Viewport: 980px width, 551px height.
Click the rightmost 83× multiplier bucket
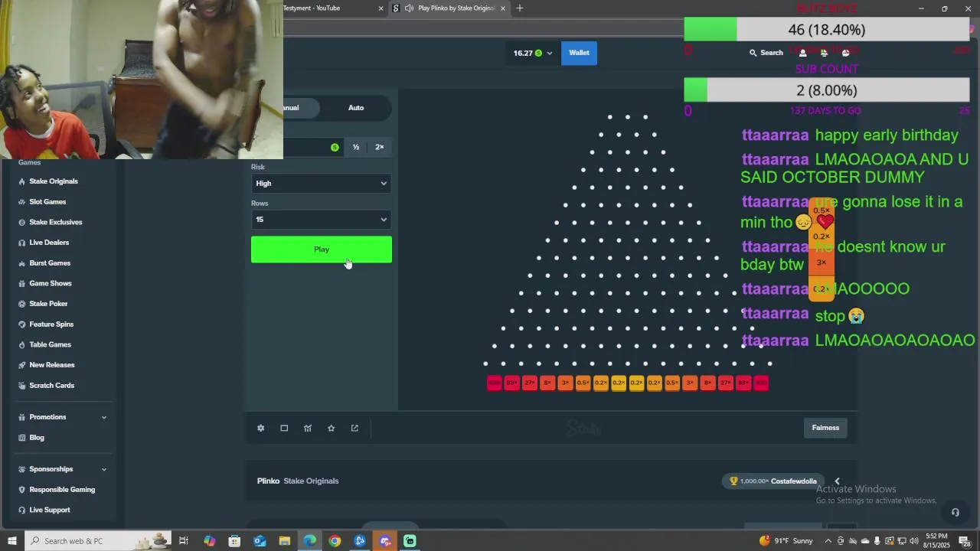(x=743, y=383)
